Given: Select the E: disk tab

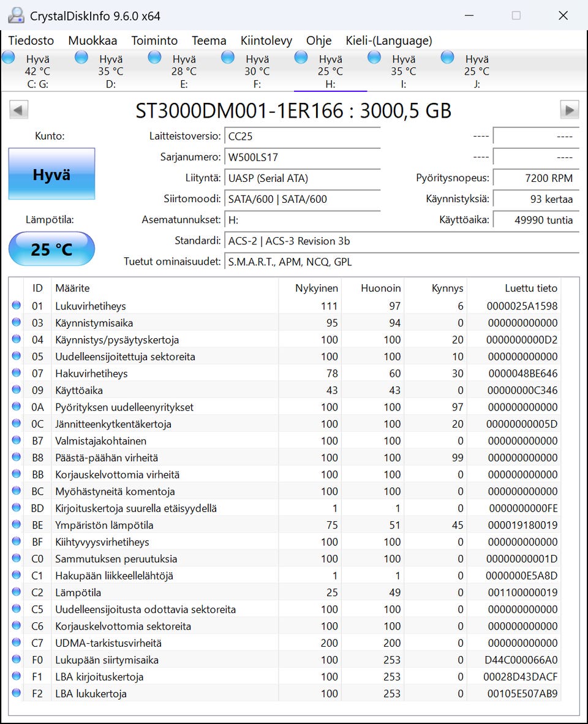Looking at the screenshot, I should click(184, 71).
